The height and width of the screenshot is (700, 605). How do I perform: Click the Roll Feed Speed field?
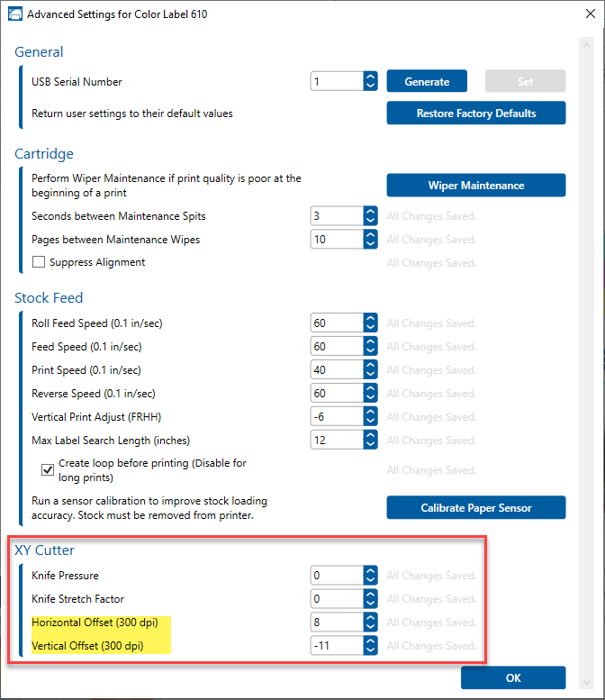click(x=338, y=323)
